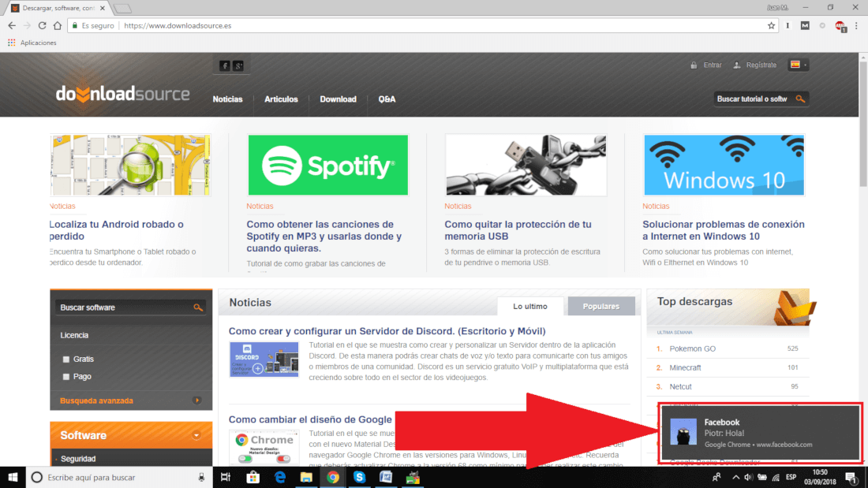Click the Seguridad software category
868x488 pixels.
click(78, 459)
